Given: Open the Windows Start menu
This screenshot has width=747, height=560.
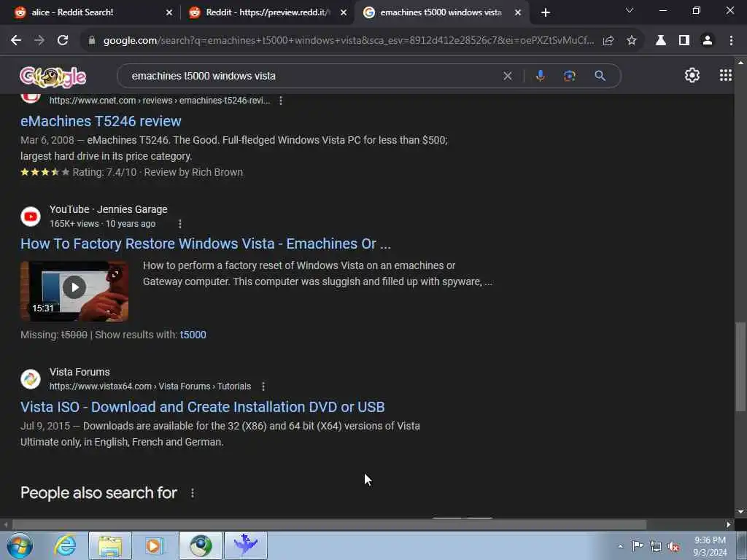Looking at the screenshot, I should pos(20,545).
